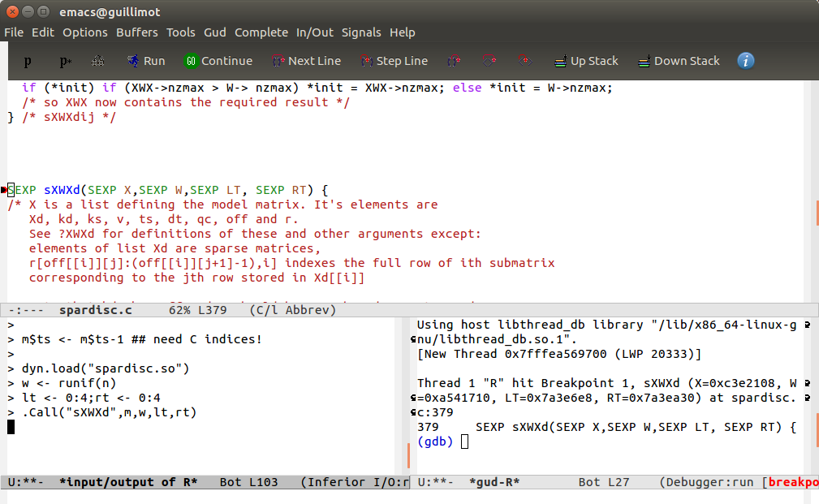Click the watch expression icon in toolbar
This screenshot has width=819, height=504.
(97, 61)
